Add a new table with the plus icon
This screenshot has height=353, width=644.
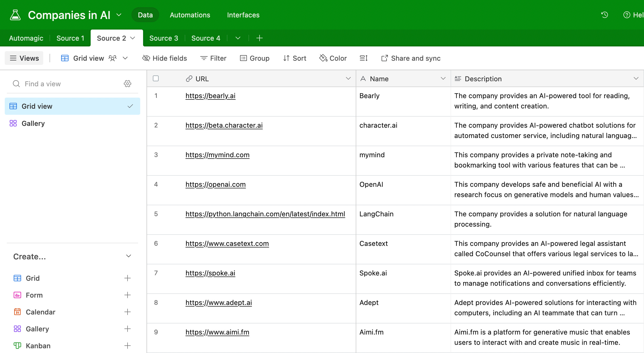(259, 38)
